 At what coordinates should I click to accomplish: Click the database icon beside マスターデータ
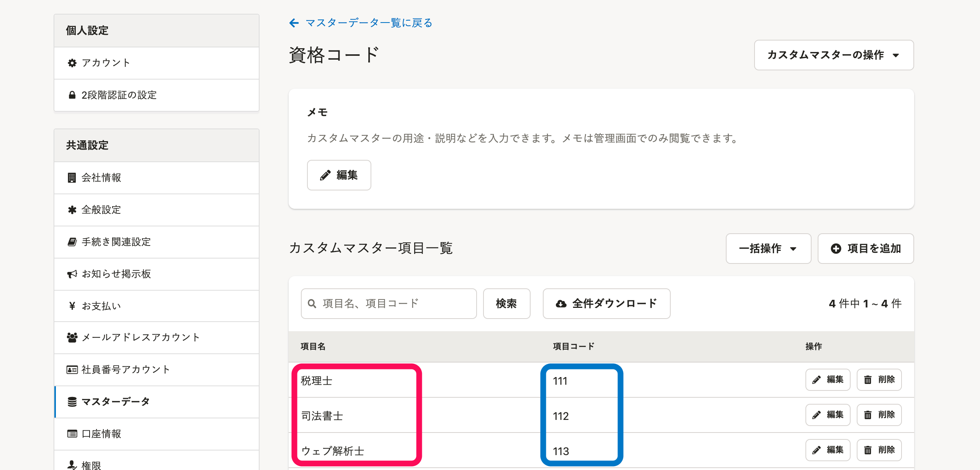[72, 402]
